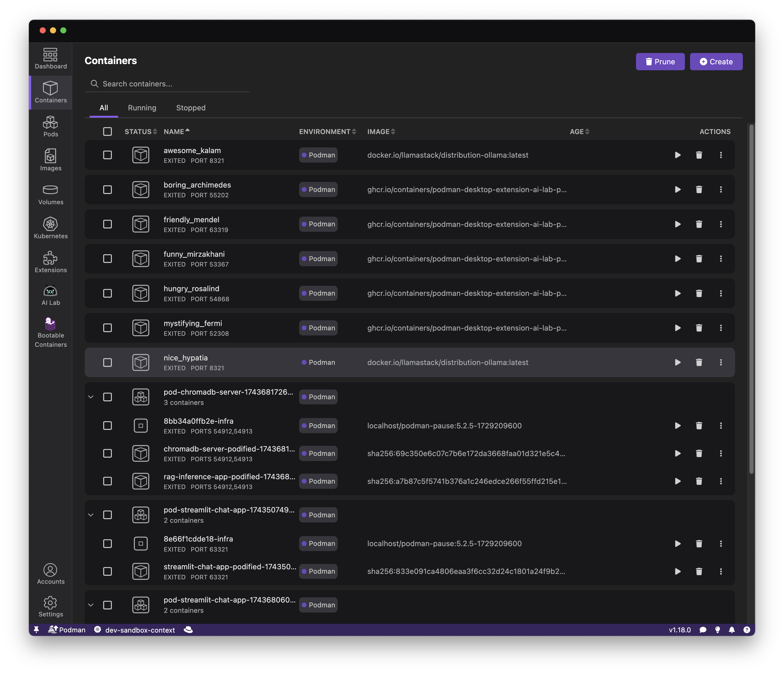Open the Extensions panel
The width and height of the screenshot is (784, 674).
[x=50, y=262]
